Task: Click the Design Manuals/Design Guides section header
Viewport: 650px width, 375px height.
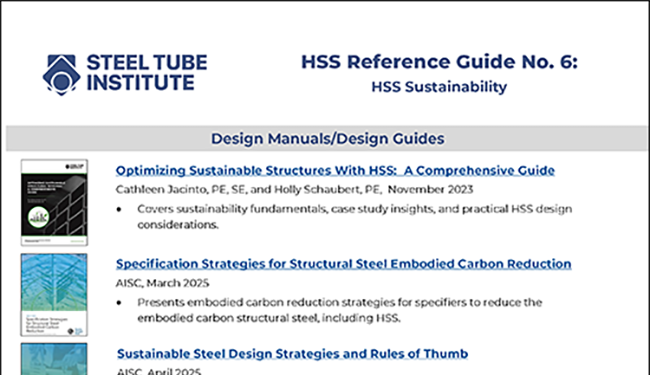Action: tap(327, 138)
